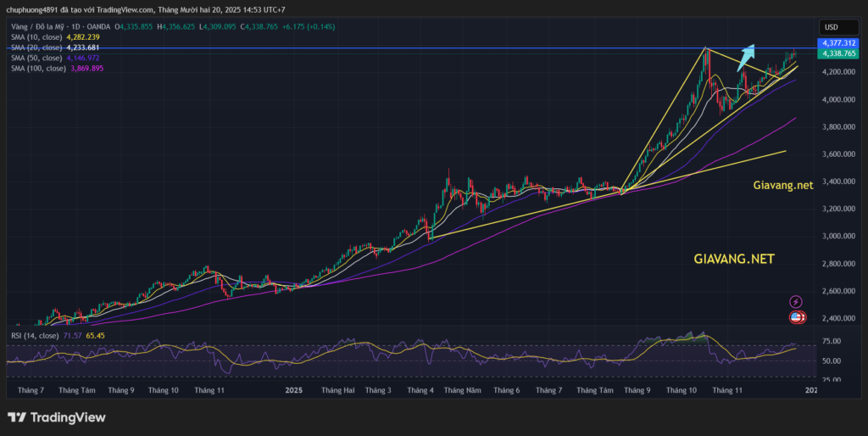Click the 4,338.765 current price label
Viewport: 868px width, 436px height.
pos(837,53)
